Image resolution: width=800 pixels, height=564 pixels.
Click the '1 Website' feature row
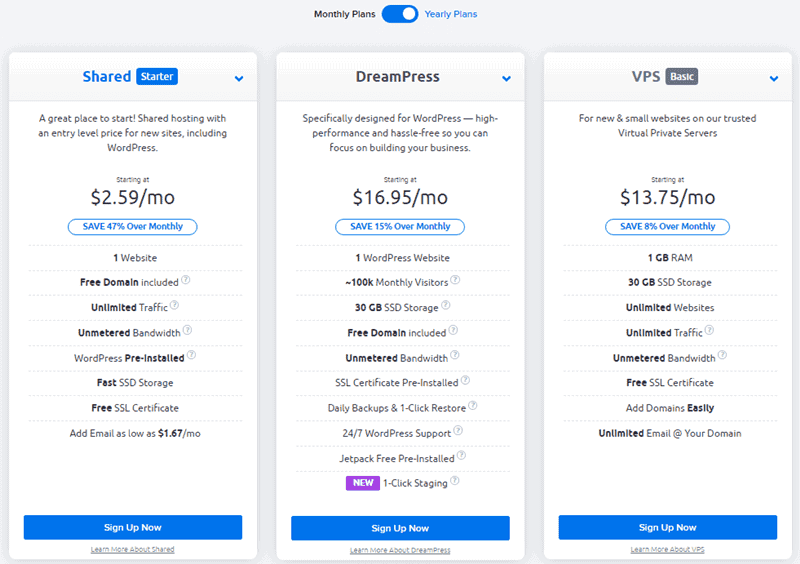135,258
